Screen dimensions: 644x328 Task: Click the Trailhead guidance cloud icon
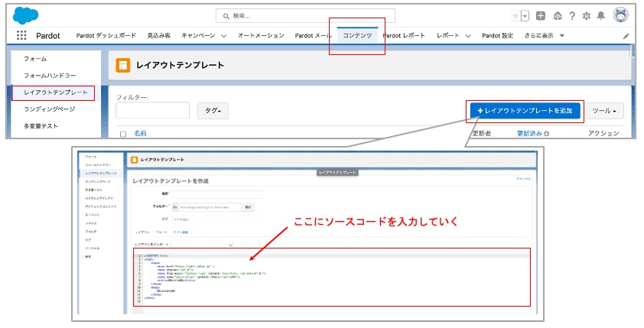558,15
